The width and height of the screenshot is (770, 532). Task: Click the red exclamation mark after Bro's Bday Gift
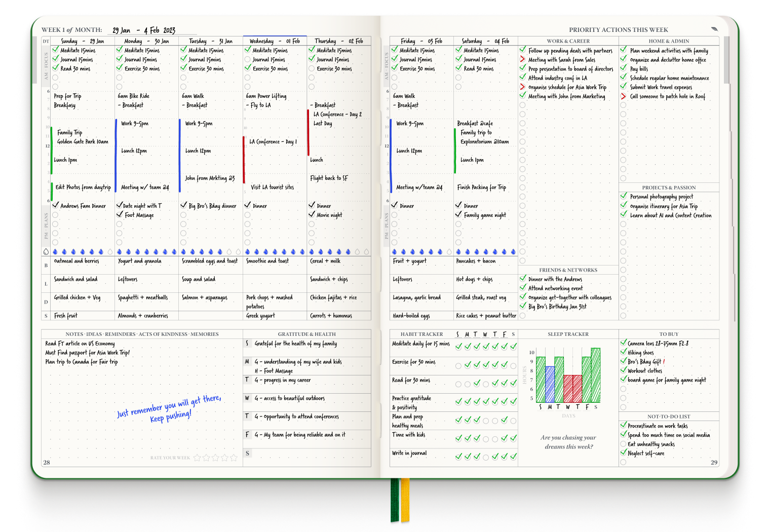tap(664, 362)
